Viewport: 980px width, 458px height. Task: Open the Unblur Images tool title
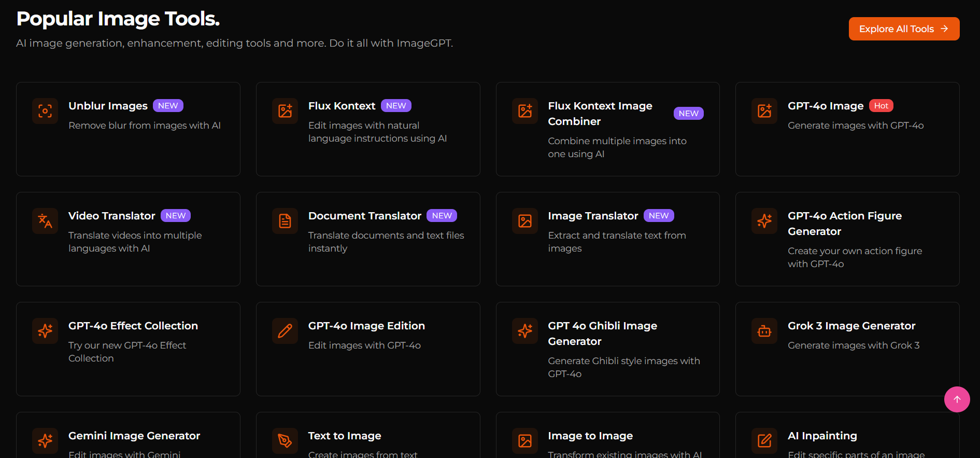108,106
